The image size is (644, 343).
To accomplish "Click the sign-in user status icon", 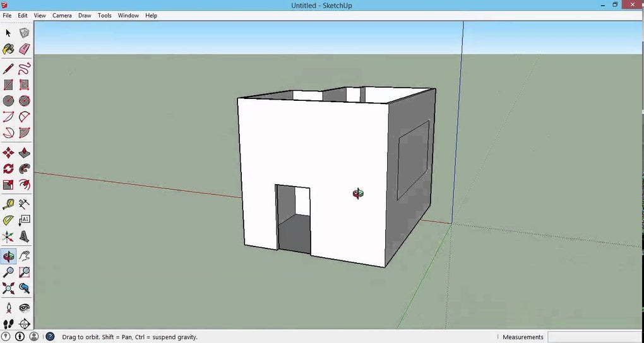I will [x=33, y=337].
